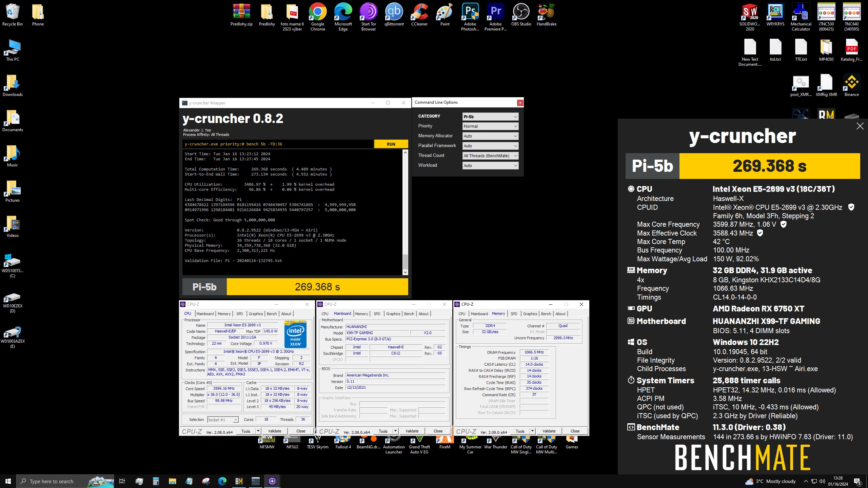Viewport: 868px width, 488px height.
Task: Expand the CATEGORY Pi-5b dropdown
Action: coord(490,117)
